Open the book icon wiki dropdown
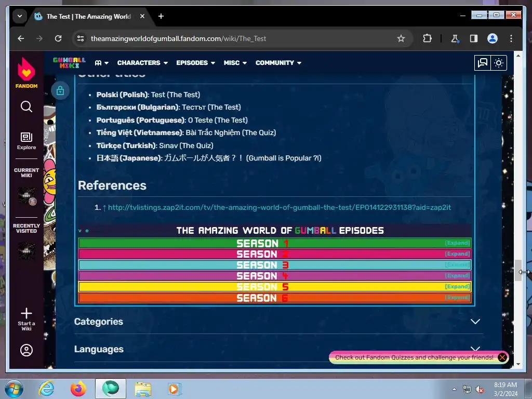 pyautogui.click(x=101, y=63)
